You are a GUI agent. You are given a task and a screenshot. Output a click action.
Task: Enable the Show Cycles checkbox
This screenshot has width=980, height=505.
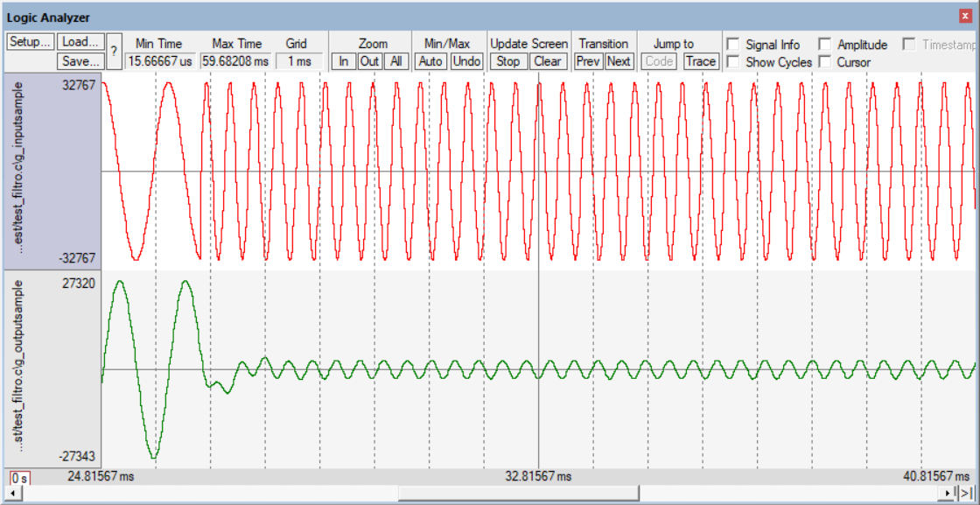click(732, 62)
